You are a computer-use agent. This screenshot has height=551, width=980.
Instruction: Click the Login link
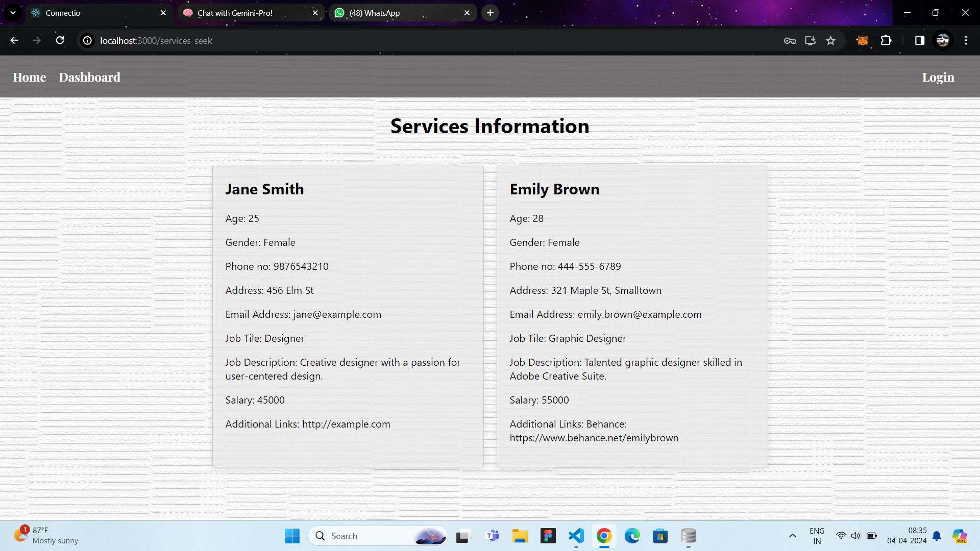coord(938,77)
